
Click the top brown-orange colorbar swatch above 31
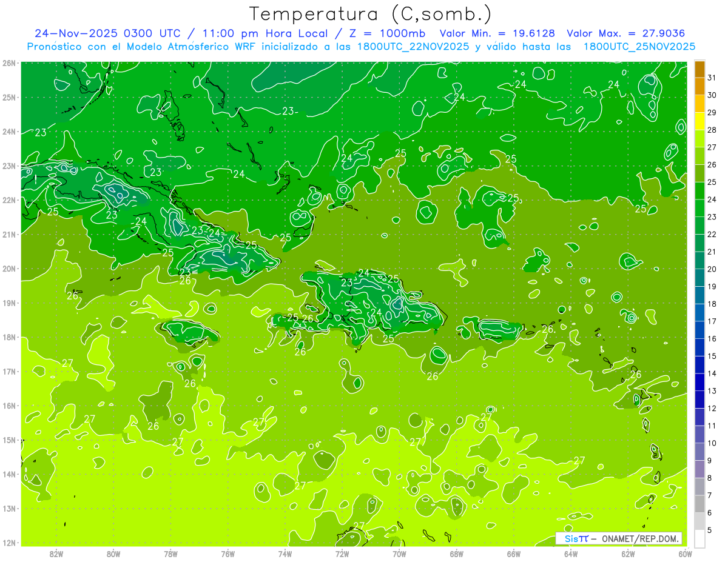[699, 70]
